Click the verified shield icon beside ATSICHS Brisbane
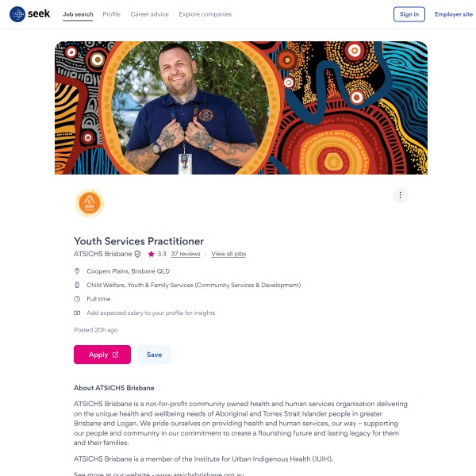The image size is (476, 476). 137,254
